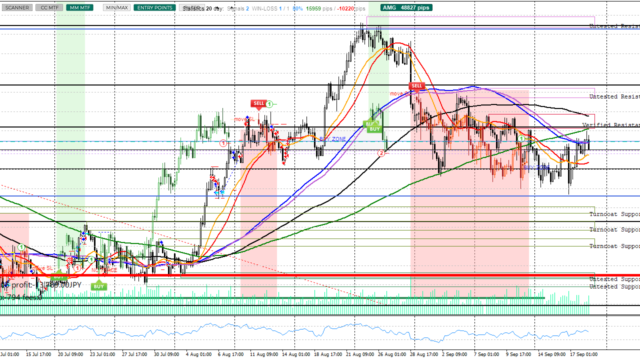Click the 18 Aug 17:00 time label
The image size is (640, 360).
pyautogui.click(x=328, y=354)
